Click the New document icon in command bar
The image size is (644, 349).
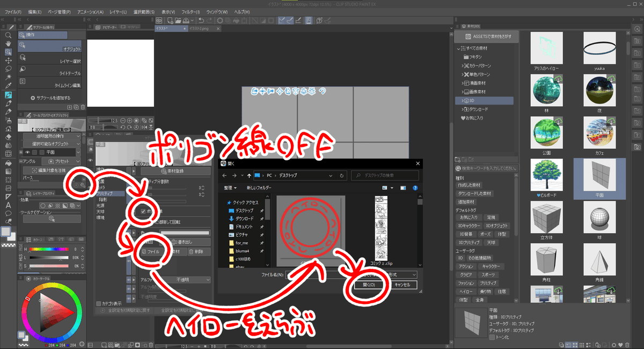pyautogui.click(x=170, y=20)
